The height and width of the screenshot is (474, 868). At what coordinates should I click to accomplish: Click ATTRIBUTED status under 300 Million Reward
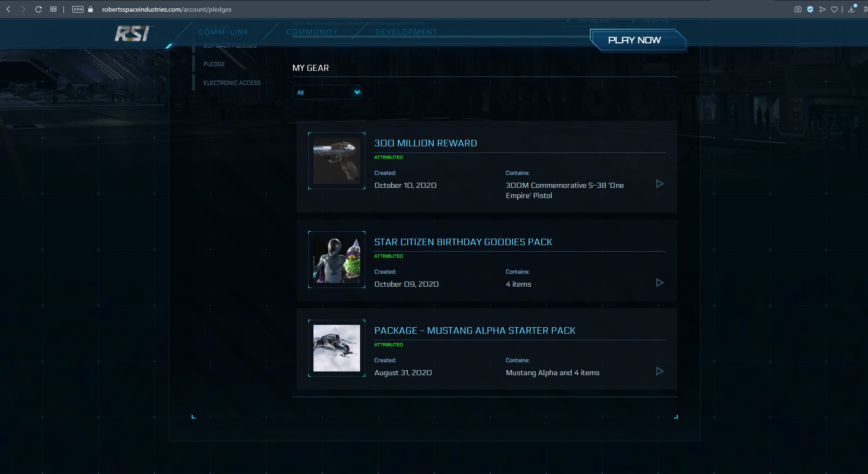pyautogui.click(x=389, y=158)
